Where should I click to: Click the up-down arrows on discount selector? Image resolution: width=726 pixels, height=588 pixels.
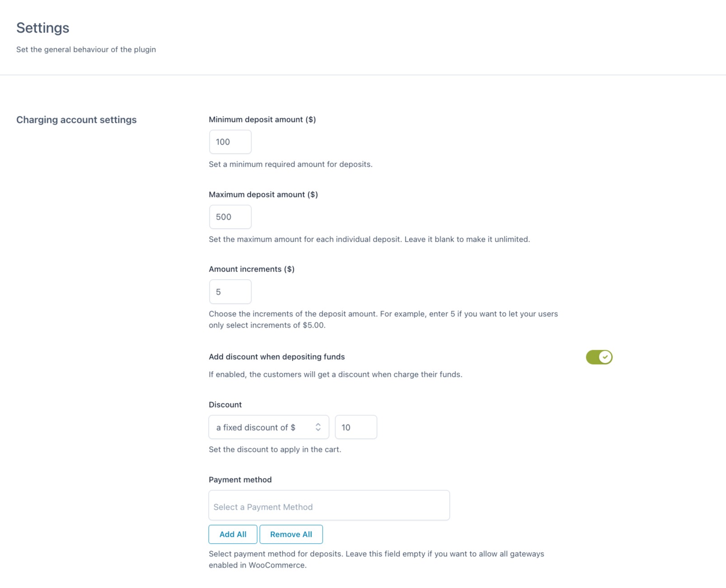point(318,427)
